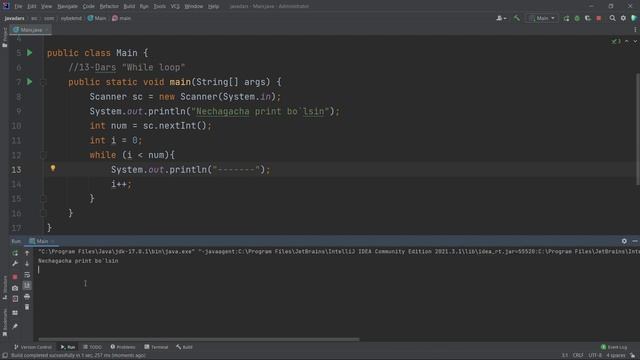Open the Navigate menu
The width and height of the screenshot is (640, 360).
67,6
